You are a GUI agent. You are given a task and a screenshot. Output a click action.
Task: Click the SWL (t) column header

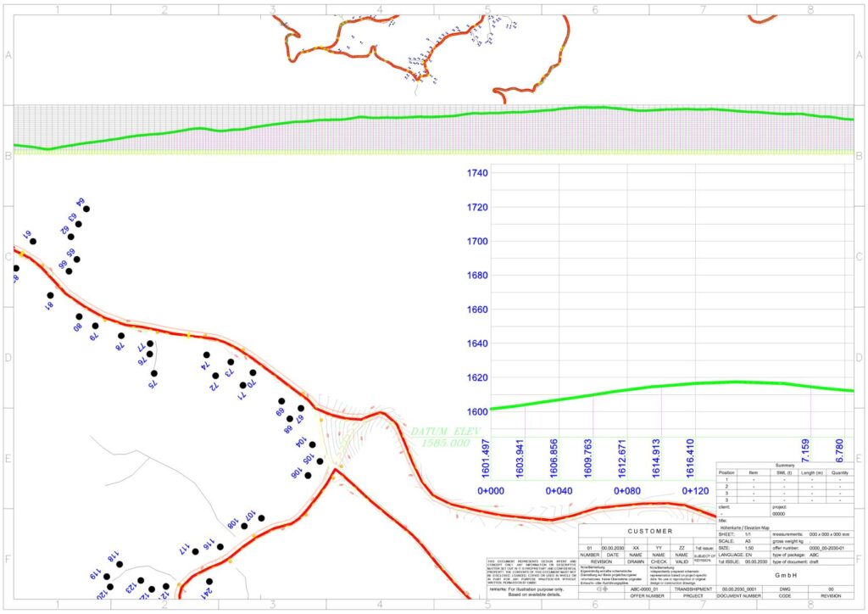(x=784, y=473)
